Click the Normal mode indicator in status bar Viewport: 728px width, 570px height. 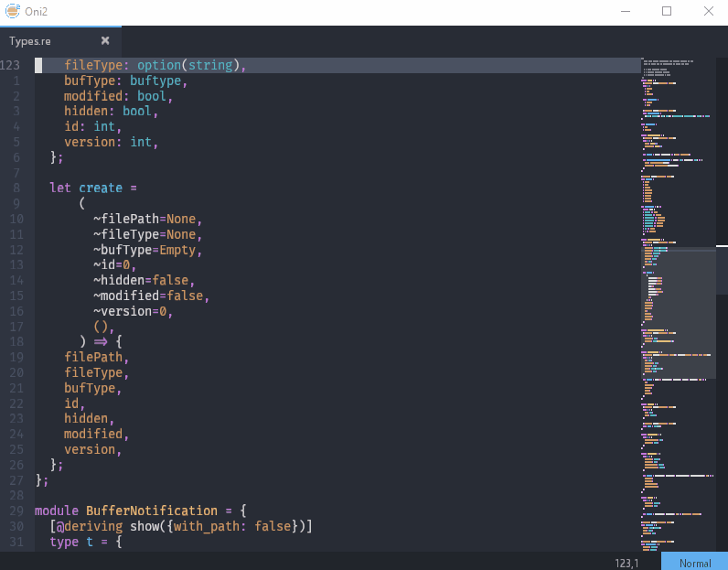pos(694,563)
